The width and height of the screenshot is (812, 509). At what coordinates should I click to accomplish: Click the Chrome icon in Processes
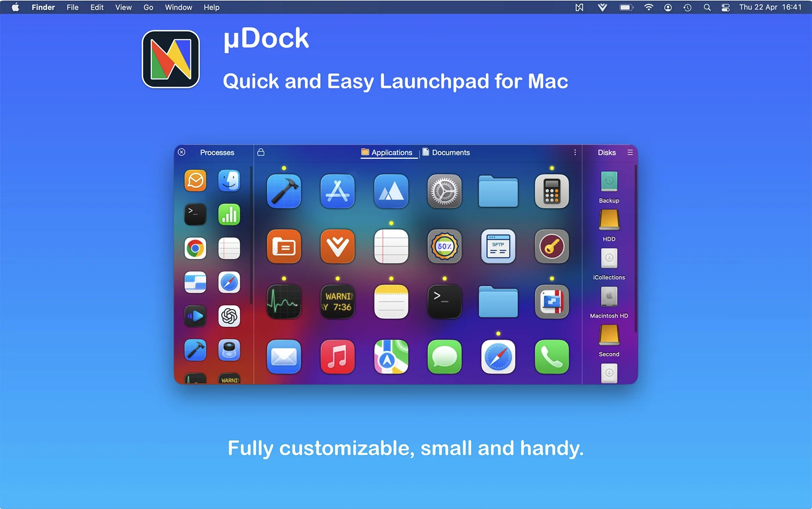coord(195,249)
